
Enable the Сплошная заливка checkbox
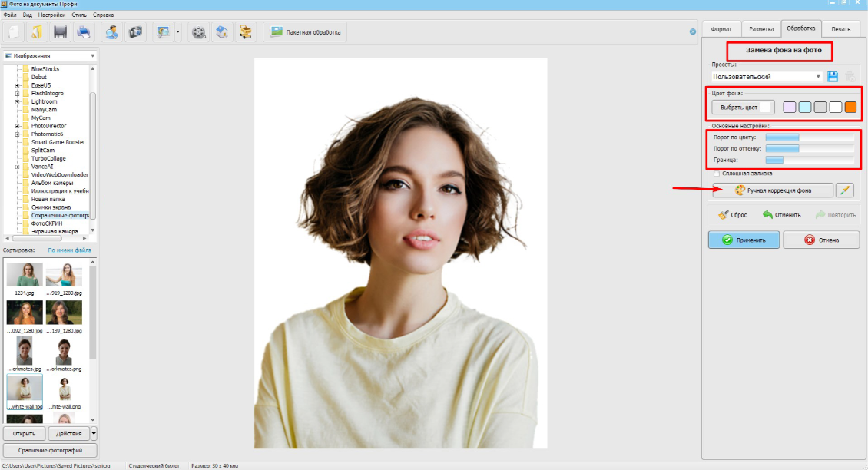pos(716,174)
